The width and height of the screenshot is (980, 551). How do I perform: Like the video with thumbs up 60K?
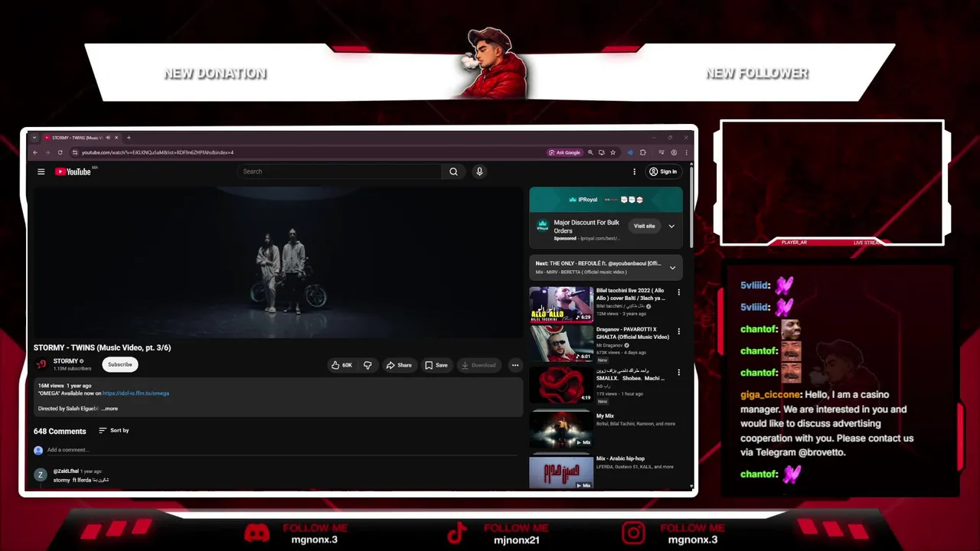[x=341, y=365]
